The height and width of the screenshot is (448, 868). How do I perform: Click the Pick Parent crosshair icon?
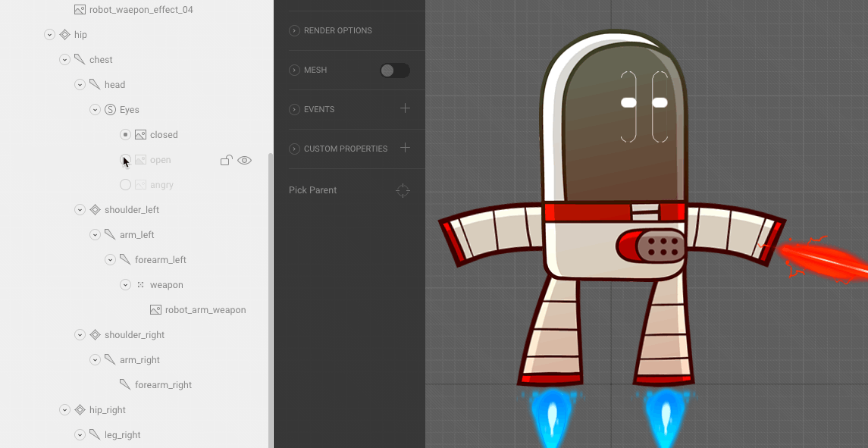pos(403,190)
